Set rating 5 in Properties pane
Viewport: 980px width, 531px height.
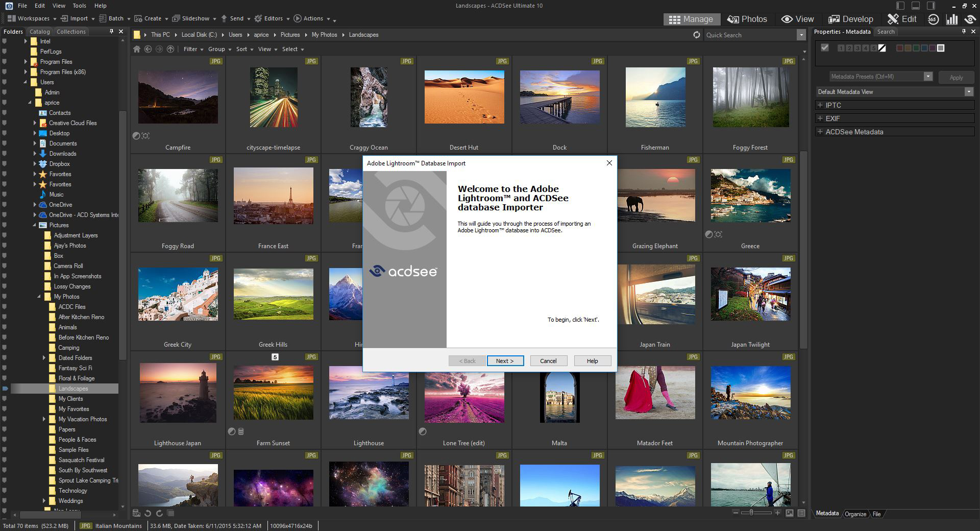(873, 48)
